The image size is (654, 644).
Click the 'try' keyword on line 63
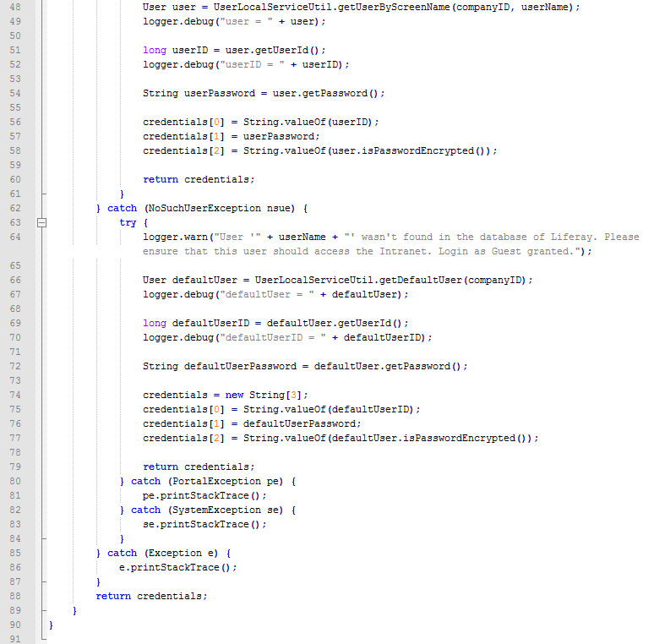click(128, 223)
